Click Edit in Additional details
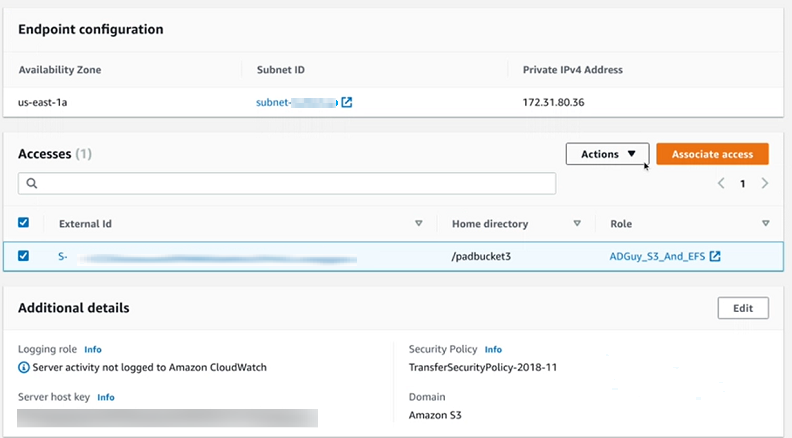 click(x=742, y=308)
